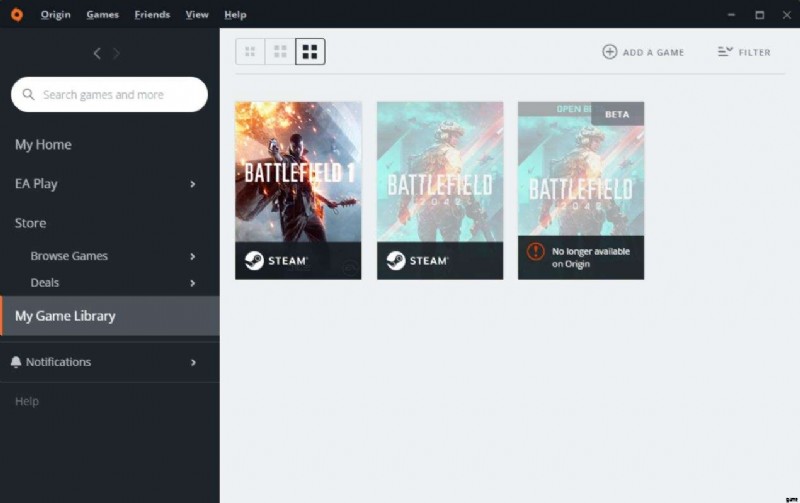Expand the Notifications chevron
This screenshot has width=800, height=503.
click(x=193, y=363)
